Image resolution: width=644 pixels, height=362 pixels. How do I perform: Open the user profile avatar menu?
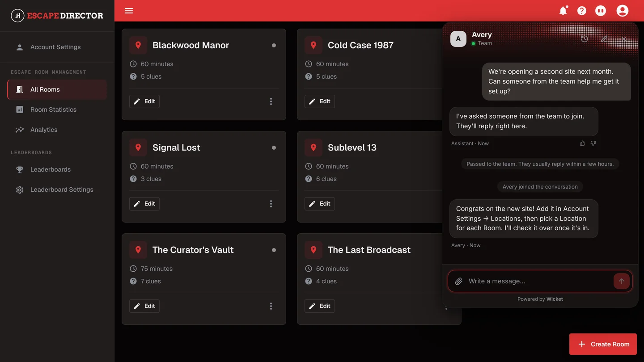point(623,11)
